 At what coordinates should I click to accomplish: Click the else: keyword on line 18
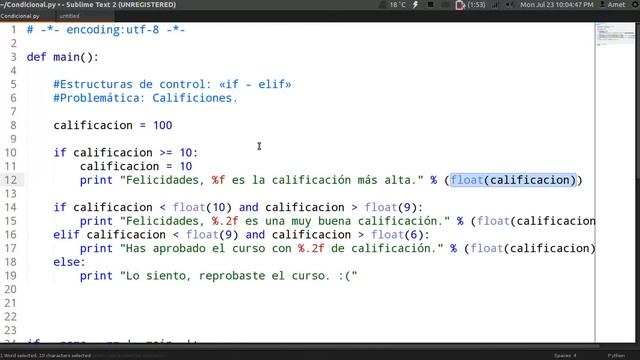(69, 262)
